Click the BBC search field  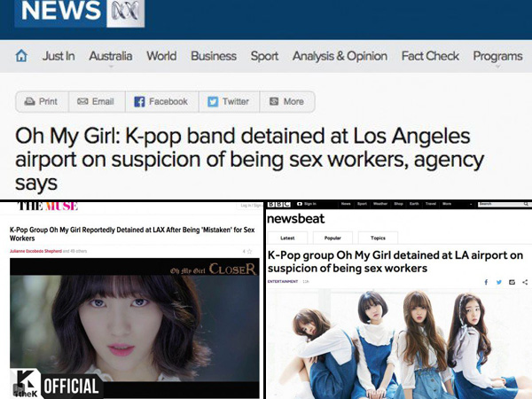pos(503,204)
